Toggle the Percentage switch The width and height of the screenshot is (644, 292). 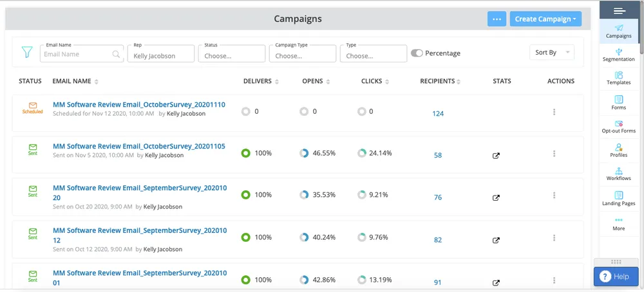click(417, 53)
